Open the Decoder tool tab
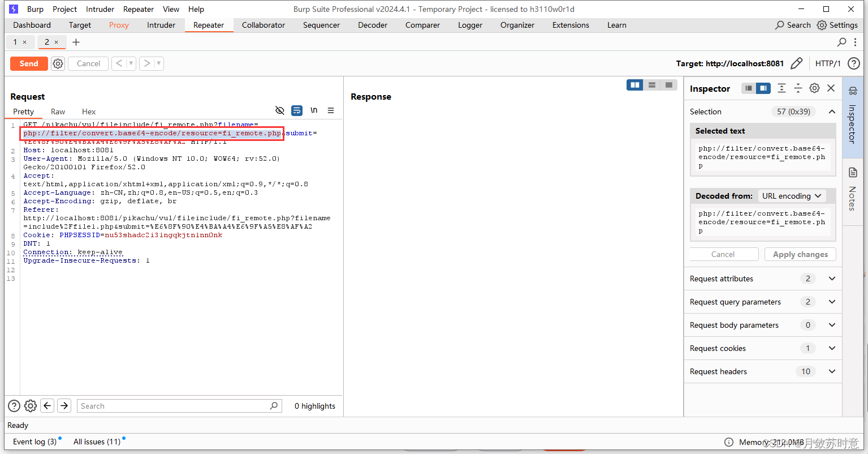 coord(373,25)
